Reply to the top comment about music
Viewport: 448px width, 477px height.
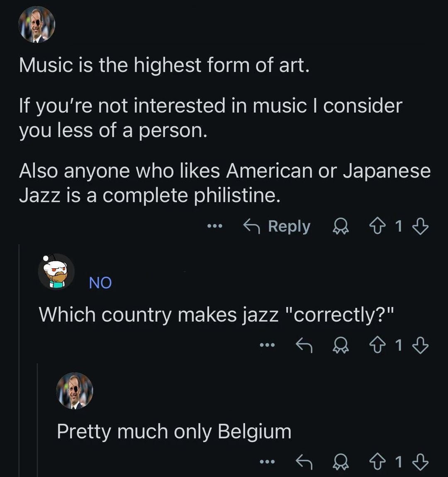tap(277, 226)
